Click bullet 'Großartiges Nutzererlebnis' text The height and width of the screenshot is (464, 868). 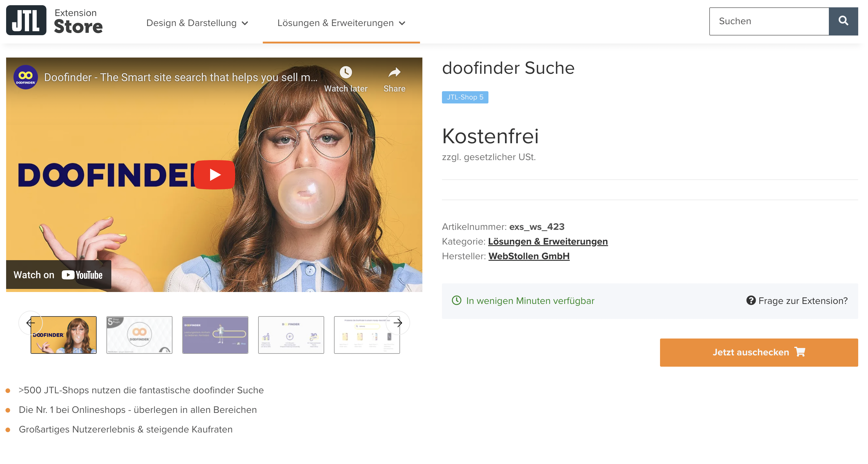[x=126, y=430]
